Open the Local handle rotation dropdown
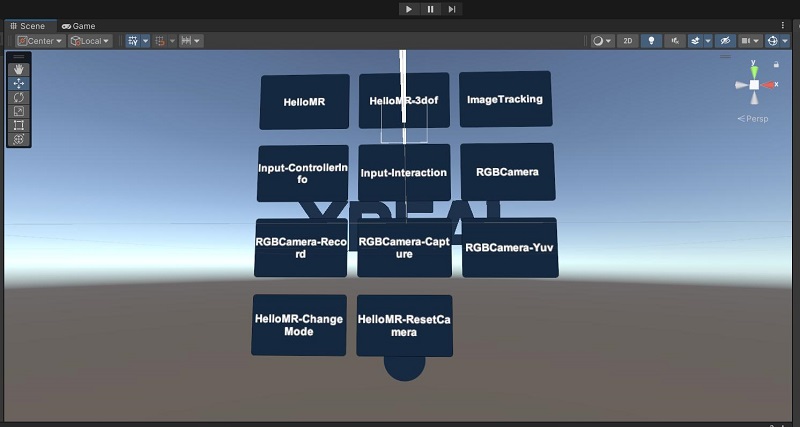This screenshot has height=427, width=800. [x=90, y=41]
